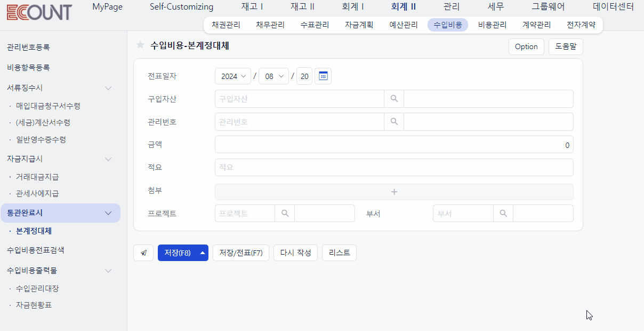Collapse the 자금지급시 section chevron
This screenshot has width=644, height=331.
pos(108,159)
